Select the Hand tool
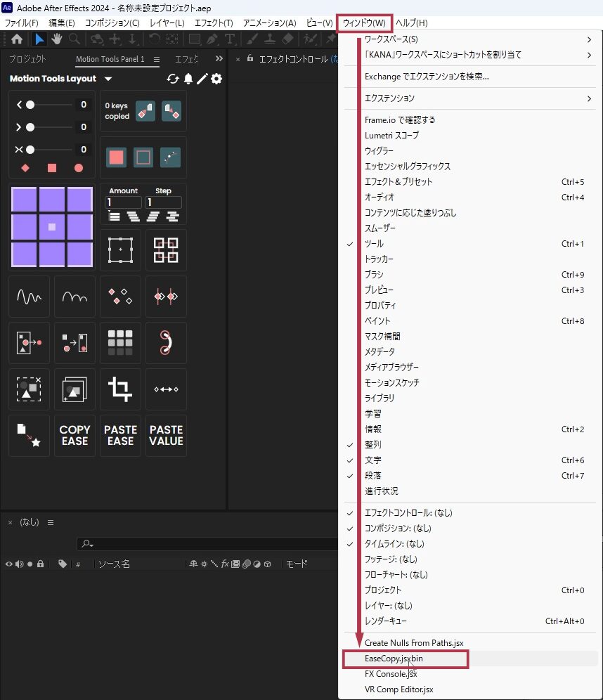Viewport: 603px width, 700px height. coord(57,39)
